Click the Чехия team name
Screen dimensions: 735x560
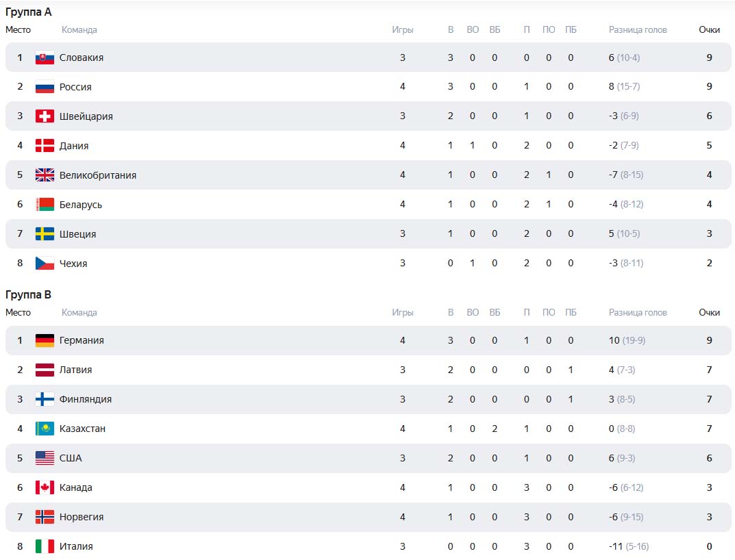(x=73, y=264)
